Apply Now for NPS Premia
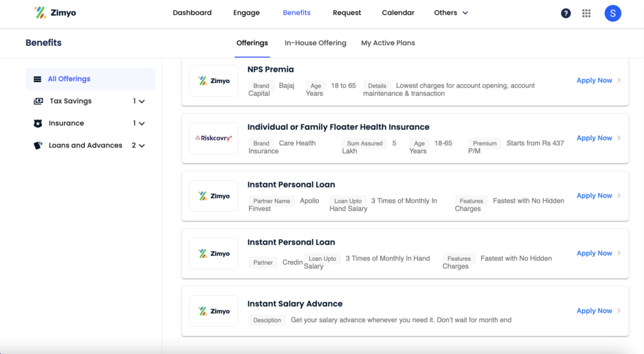Viewport: 644px width, 354px height. pos(594,80)
